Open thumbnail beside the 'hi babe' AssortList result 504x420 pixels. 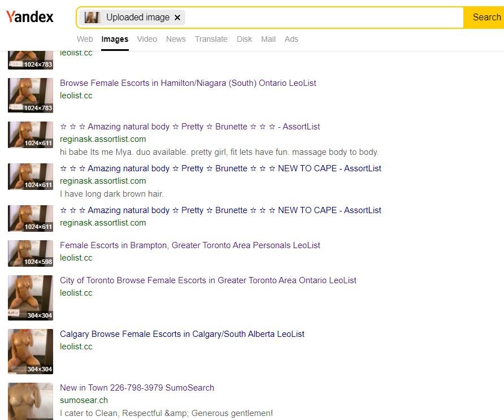(31, 135)
